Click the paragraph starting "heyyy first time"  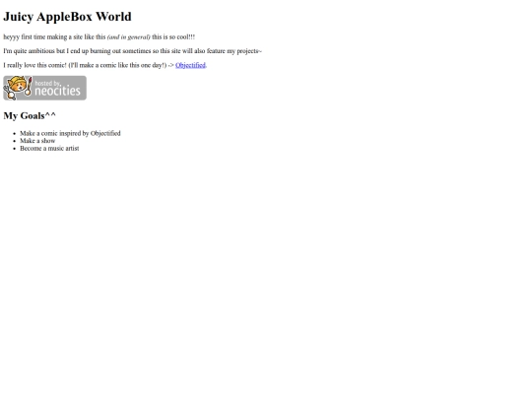(100, 37)
